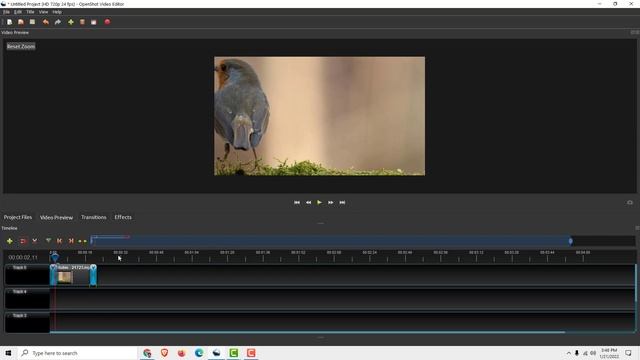Open Firefox from the taskbar
The image size is (640, 360).
point(182,353)
